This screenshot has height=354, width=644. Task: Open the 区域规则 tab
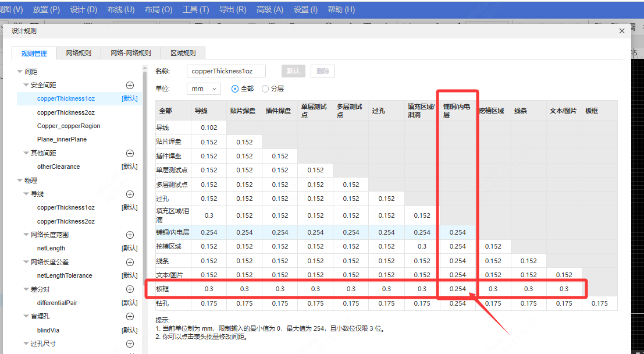[183, 53]
